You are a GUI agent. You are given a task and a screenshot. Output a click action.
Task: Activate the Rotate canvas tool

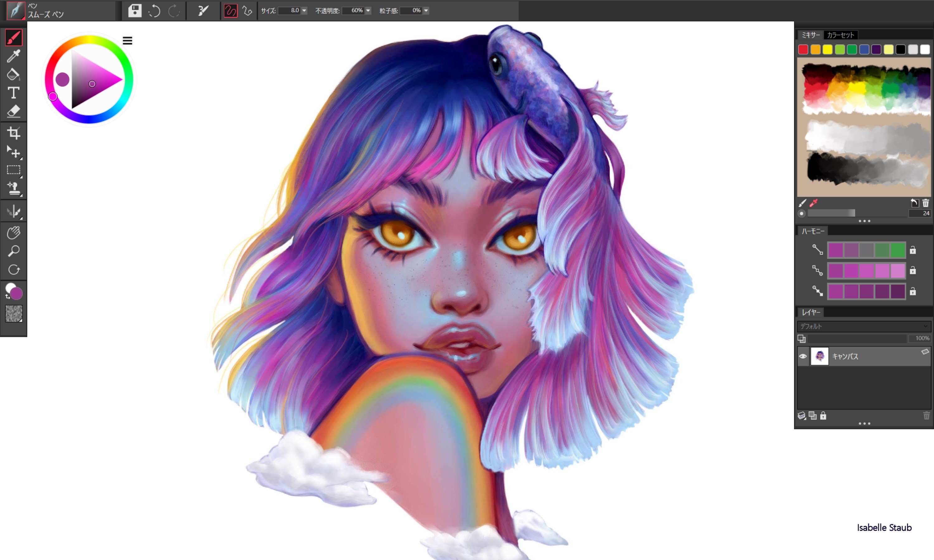pos(13,269)
